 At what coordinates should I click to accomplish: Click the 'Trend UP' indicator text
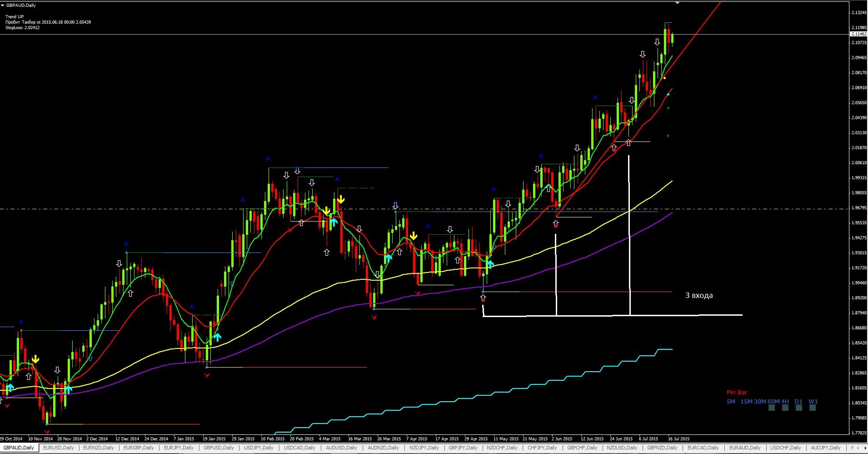tap(15, 17)
